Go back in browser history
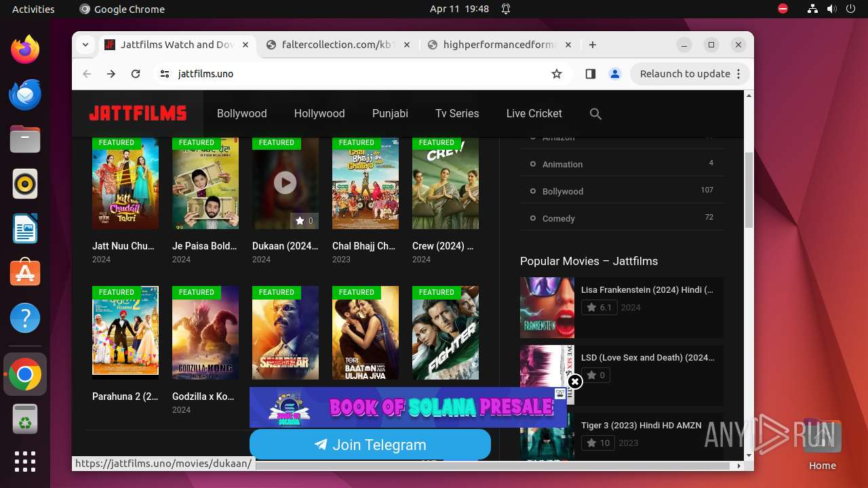The height and width of the screenshot is (488, 868). point(87,74)
